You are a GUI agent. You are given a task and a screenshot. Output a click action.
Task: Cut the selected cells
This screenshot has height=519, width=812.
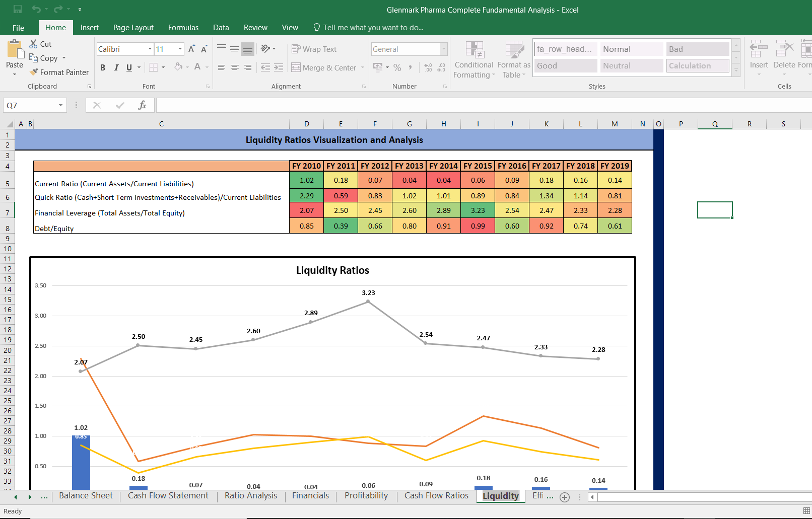tap(40, 44)
